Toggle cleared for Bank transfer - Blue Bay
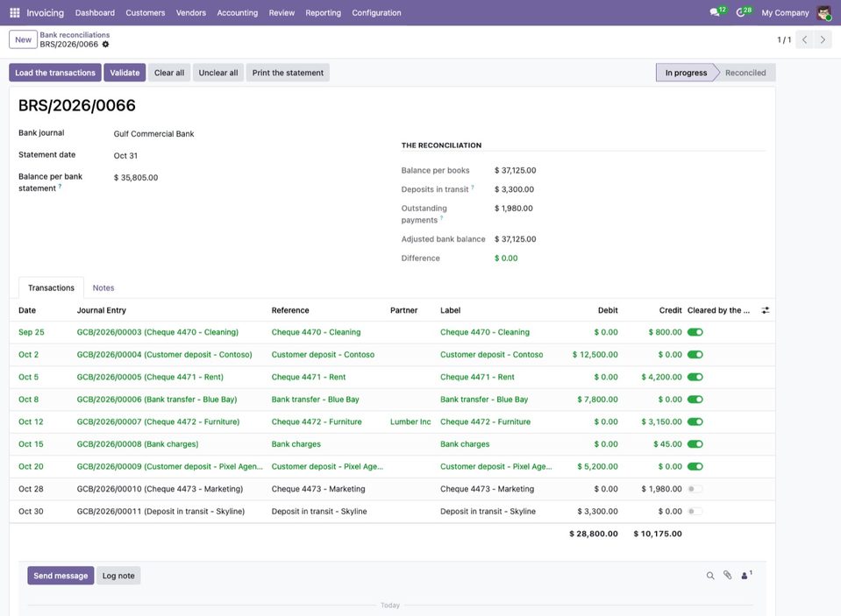This screenshot has width=841, height=616. [695, 400]
